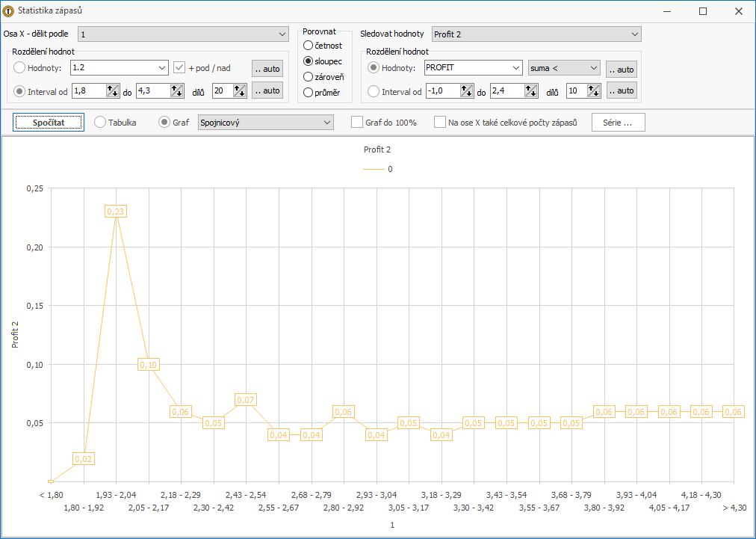This screenshot has width=756, height=539.
Task: Switch the output to Tabulka
Action: pyautogui.click(x=100, y=122)
